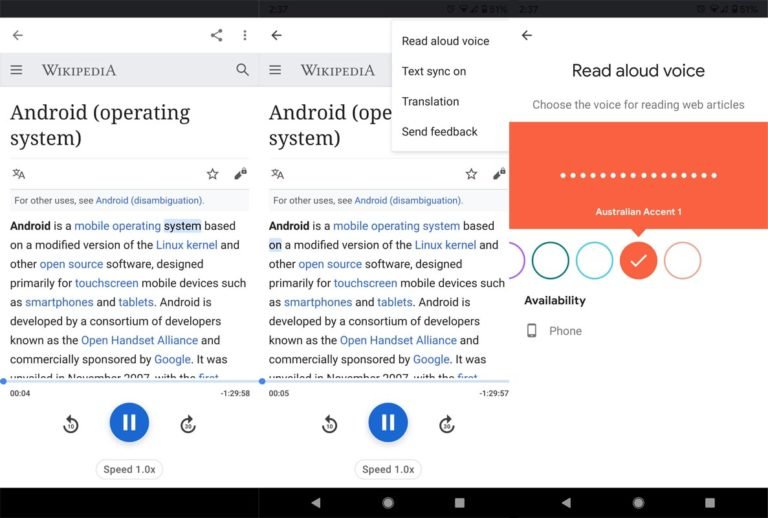
Task: Open Wikipedia search magnifier in left screen
Action: (x=242, y=70)
